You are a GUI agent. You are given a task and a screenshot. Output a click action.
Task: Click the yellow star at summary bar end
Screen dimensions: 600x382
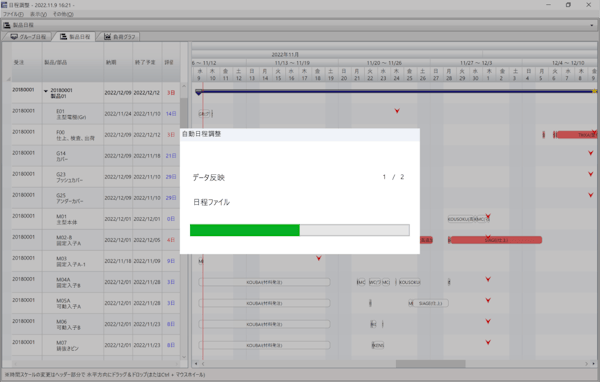point(594,91)
